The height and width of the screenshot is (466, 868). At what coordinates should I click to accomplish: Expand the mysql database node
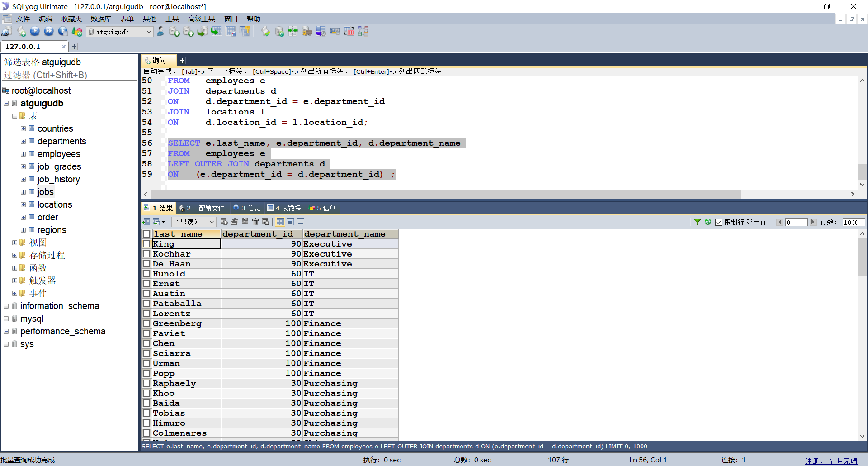click(6, 319)
